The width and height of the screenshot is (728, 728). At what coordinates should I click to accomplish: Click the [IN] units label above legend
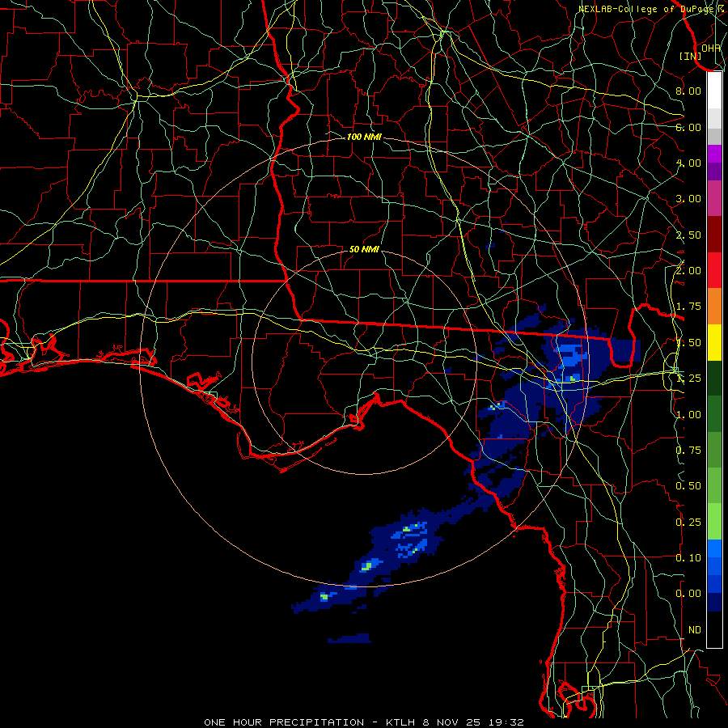690,56
